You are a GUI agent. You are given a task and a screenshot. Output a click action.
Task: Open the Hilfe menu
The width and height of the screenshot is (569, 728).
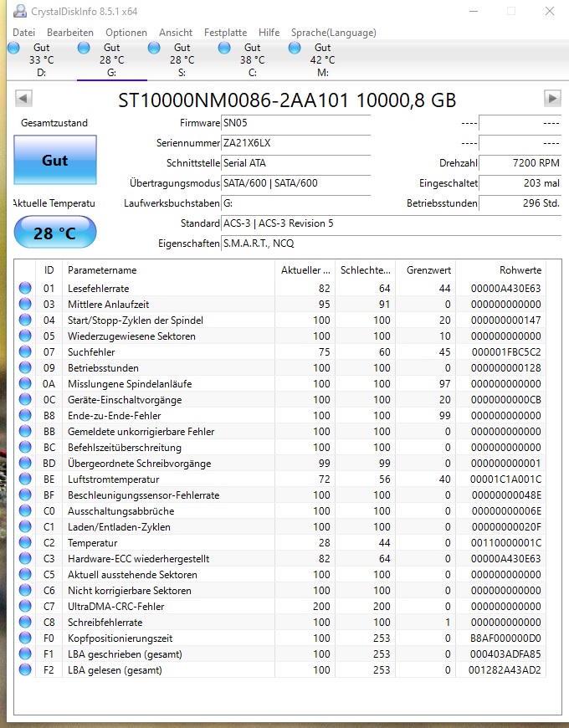[269, 33]
